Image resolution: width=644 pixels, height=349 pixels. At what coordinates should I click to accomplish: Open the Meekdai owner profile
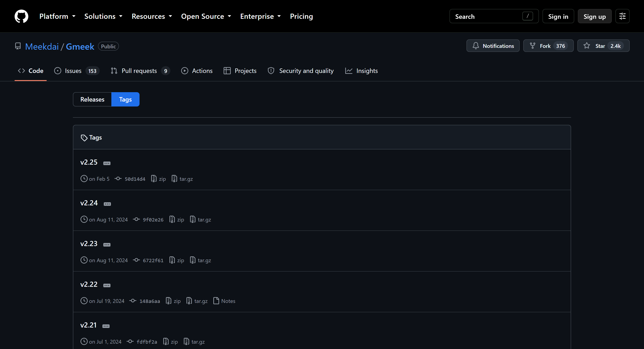(x=42, y=46)
